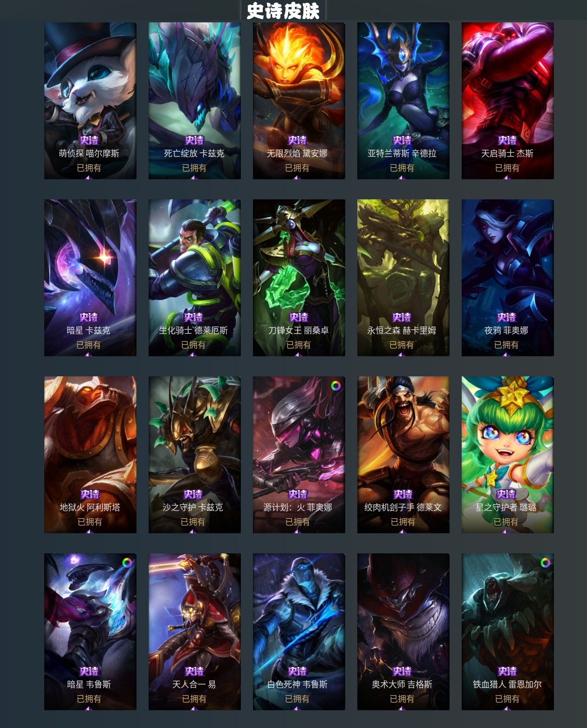
Task: Click epic badge on 萌侦探 喵尔摩斯 card
Action: click(x=89, y=140)
